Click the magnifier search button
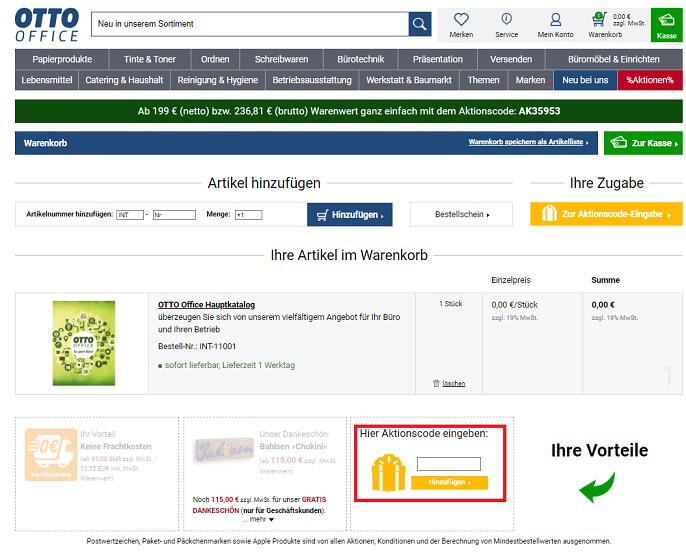The image size is (686, 554). click(420, 24)
